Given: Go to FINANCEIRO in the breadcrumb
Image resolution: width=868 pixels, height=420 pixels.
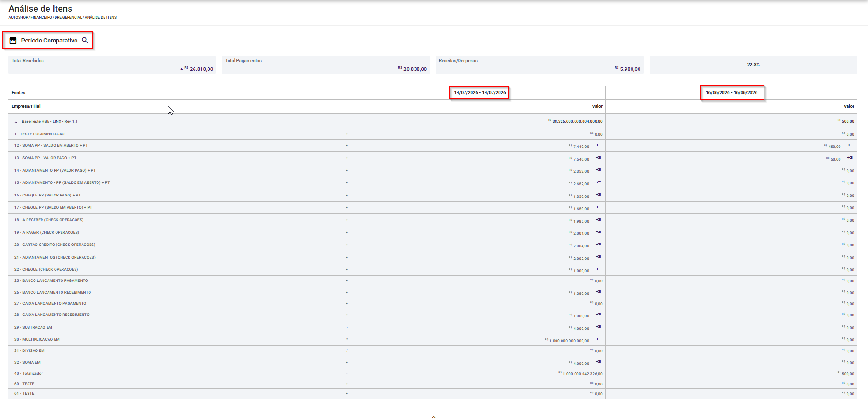Looking at the screenshot, I should (x=41, y=17).
